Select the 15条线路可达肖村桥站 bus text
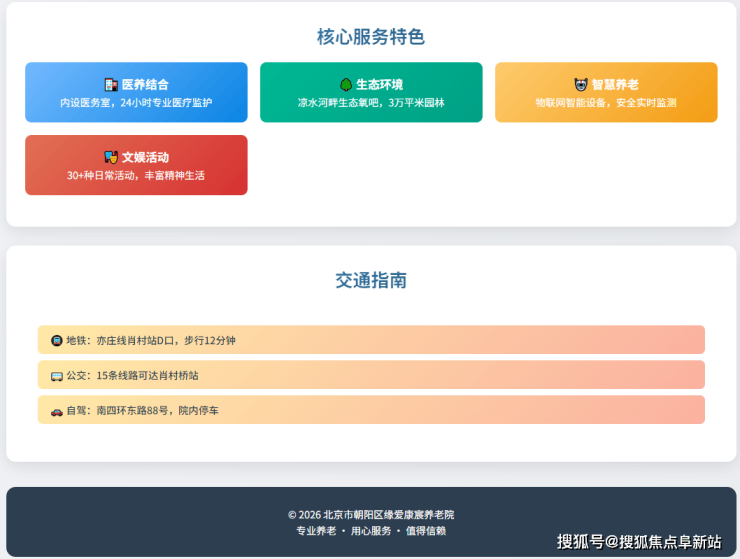This screenshot has height=559, width=740. (147, 376)
